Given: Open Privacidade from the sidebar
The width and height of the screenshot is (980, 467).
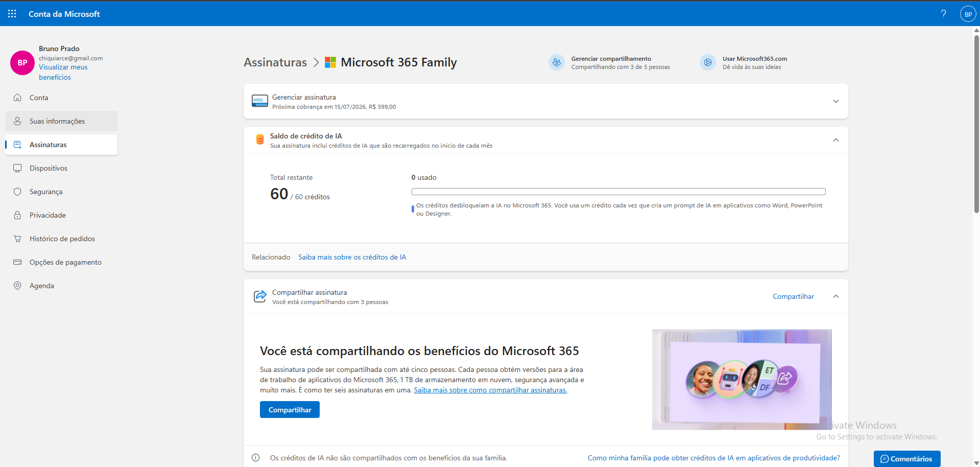Looking at the screenshot, I should 61,215.
